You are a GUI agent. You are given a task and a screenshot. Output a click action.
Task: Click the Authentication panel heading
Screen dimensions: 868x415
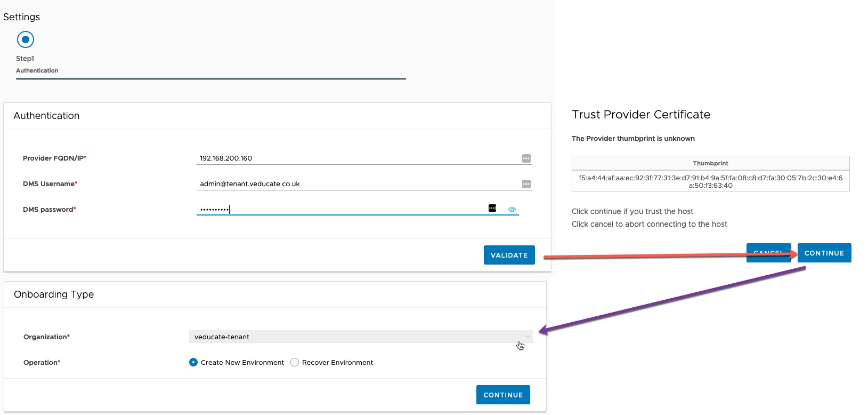tap(46, 116)
